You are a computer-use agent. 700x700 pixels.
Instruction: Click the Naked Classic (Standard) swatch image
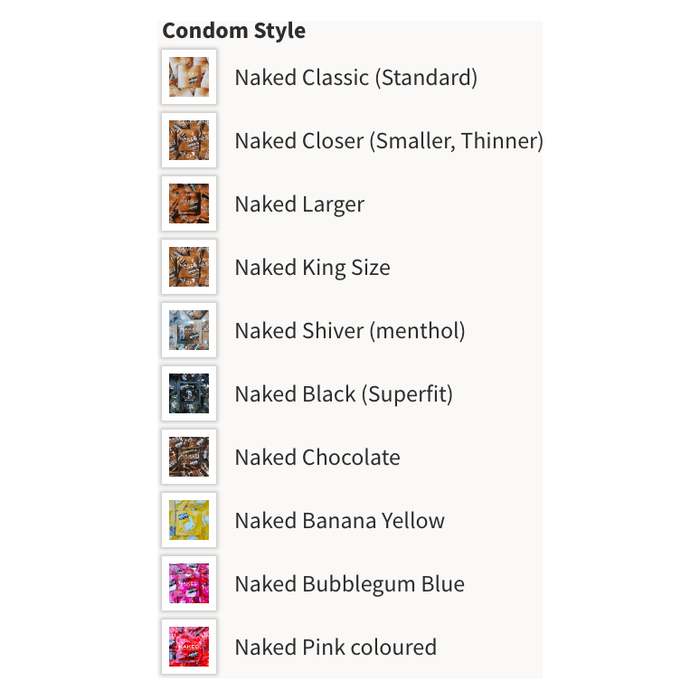189,77
